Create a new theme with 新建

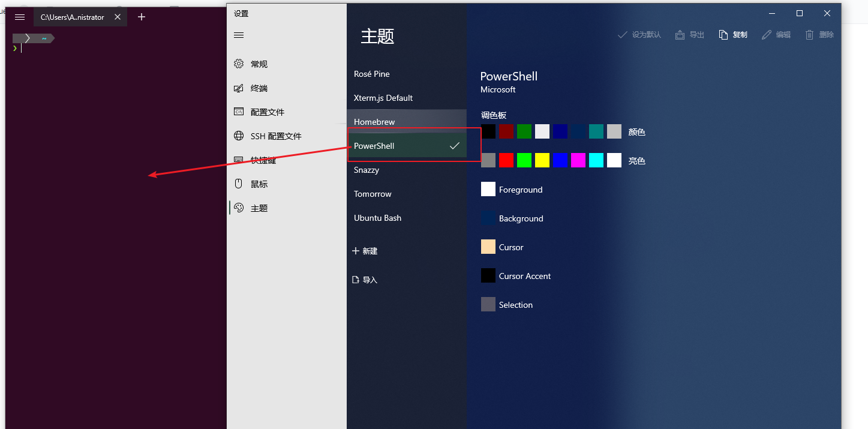pos(365,251)
